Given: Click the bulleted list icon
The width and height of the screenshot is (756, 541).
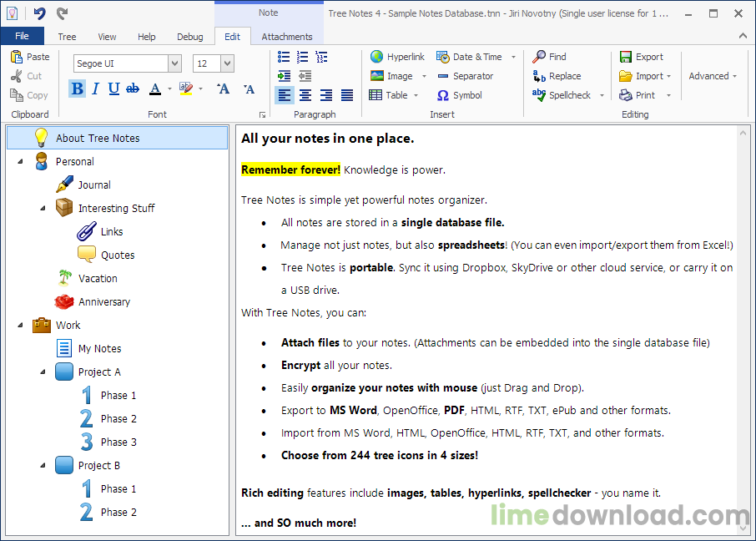Looking at the screenshot, I should [x=284, y=57].
